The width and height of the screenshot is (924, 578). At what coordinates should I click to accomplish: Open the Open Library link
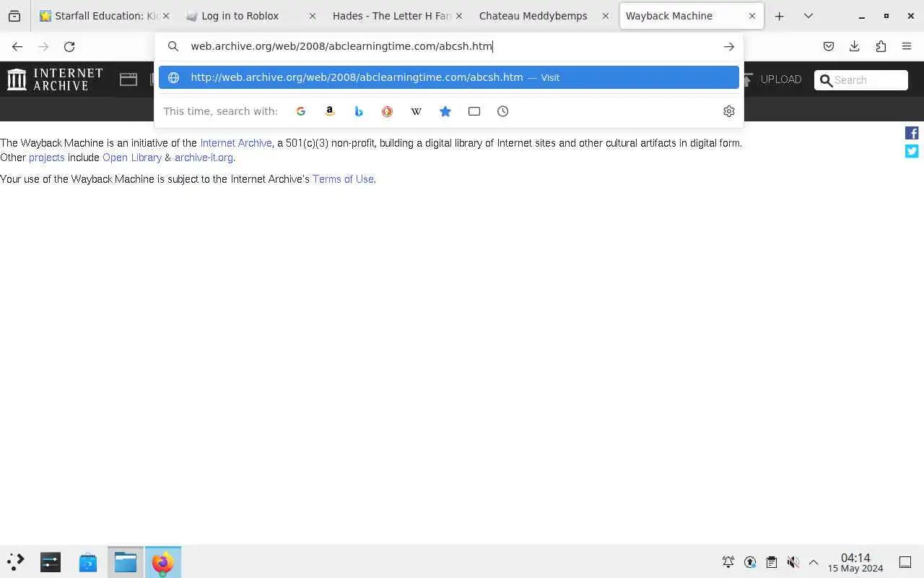[x=132, y=158]
